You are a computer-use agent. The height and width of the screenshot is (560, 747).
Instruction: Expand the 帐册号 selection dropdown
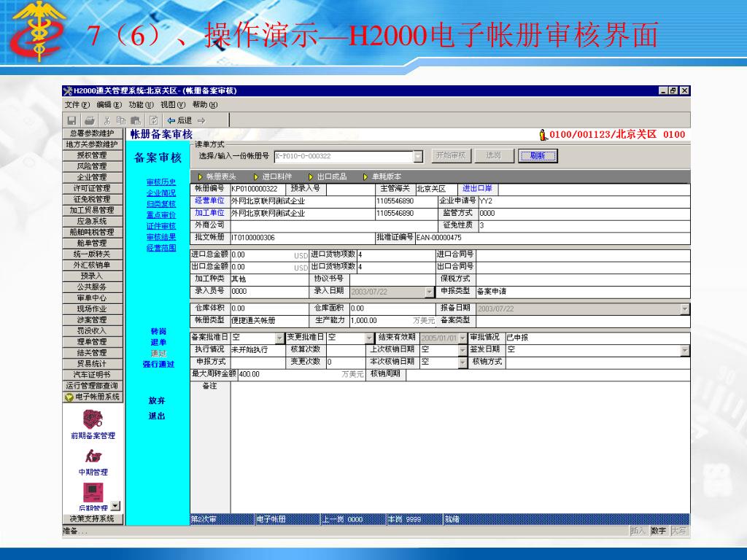(418, 156)
